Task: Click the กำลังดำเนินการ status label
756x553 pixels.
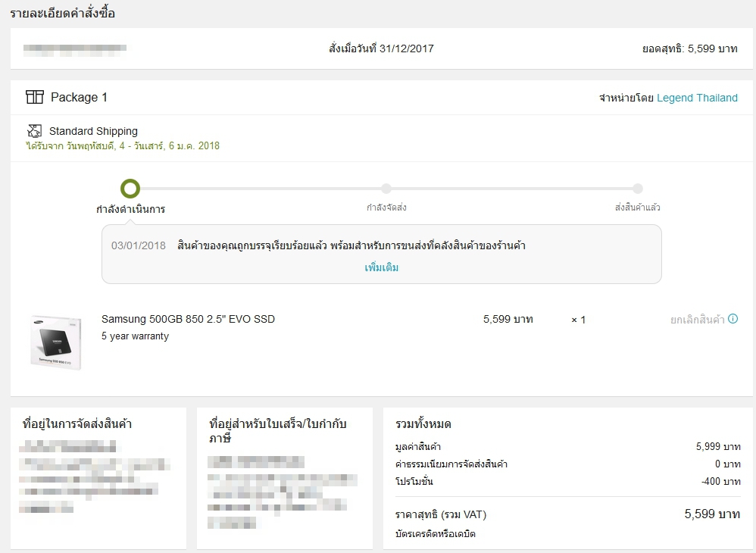Action: (130, 209)
